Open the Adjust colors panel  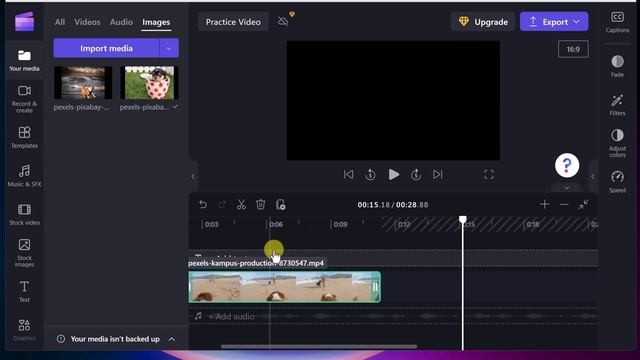point(617,143)
